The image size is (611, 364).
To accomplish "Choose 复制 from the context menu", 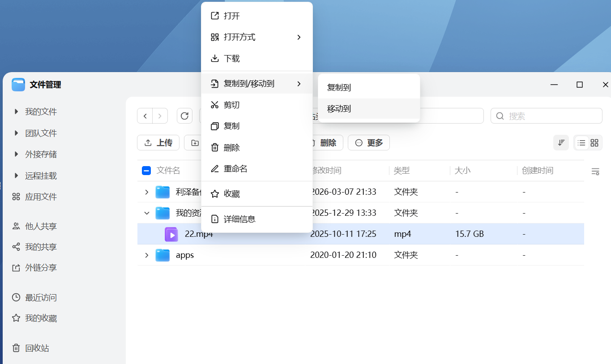I will pos(257,126).
